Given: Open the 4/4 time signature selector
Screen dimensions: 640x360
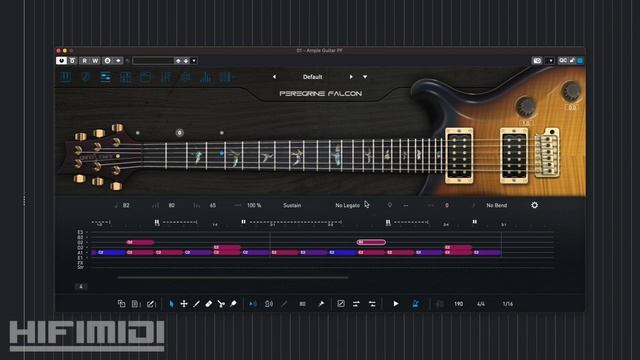Looking at the screenshot, I should tap(481, 304).
